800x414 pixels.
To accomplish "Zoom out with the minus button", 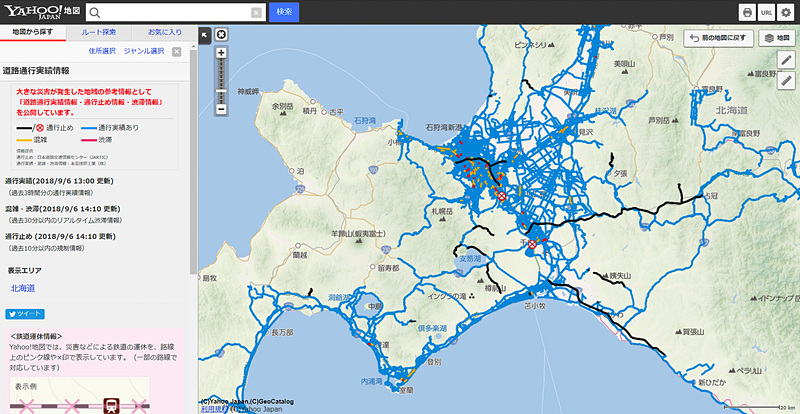I will [221, 109].
